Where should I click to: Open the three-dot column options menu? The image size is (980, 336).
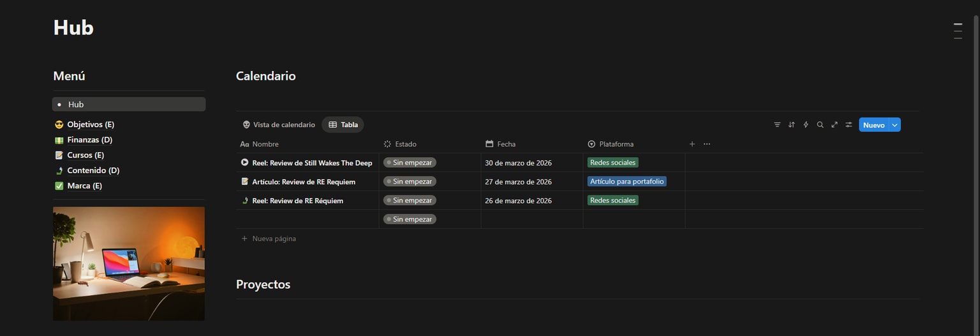[x=707, y=144]
